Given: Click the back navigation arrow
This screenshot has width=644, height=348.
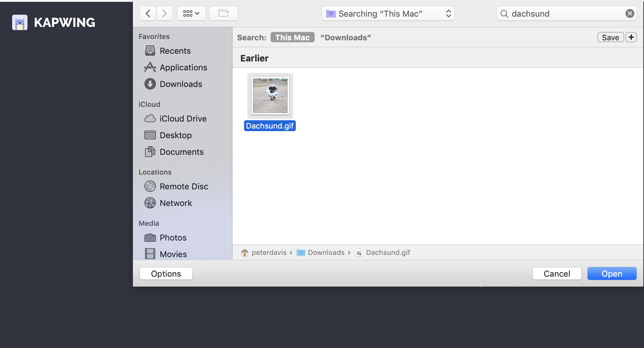Looking at the screenshot, I should (x=148, y=13).
